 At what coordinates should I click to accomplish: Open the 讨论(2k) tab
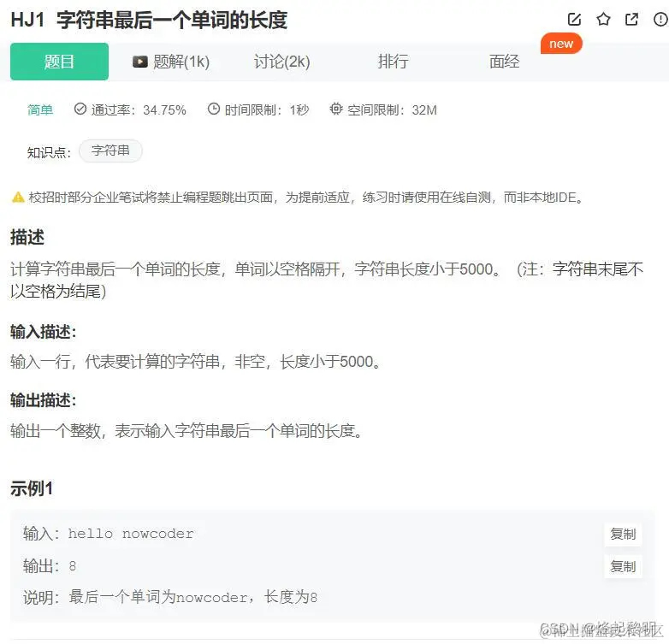coord(282,62)
